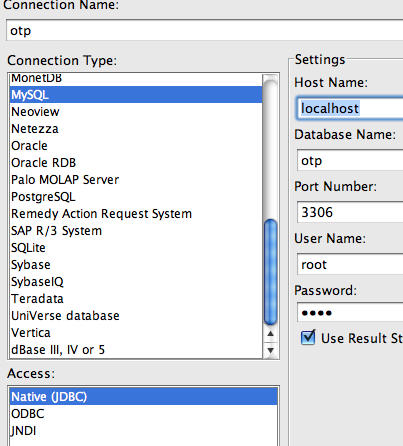
Task: Select SAP R/3 System entry
Action: tap(136, 231)
